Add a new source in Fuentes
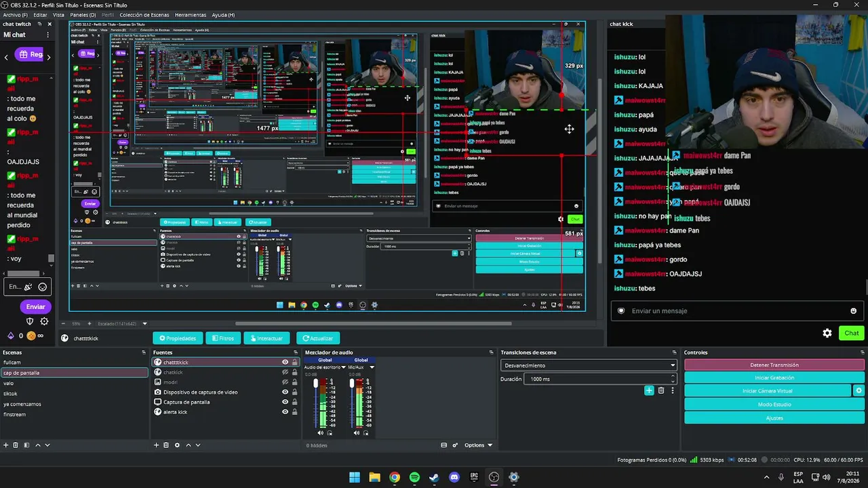 click(x=157, y=445)
